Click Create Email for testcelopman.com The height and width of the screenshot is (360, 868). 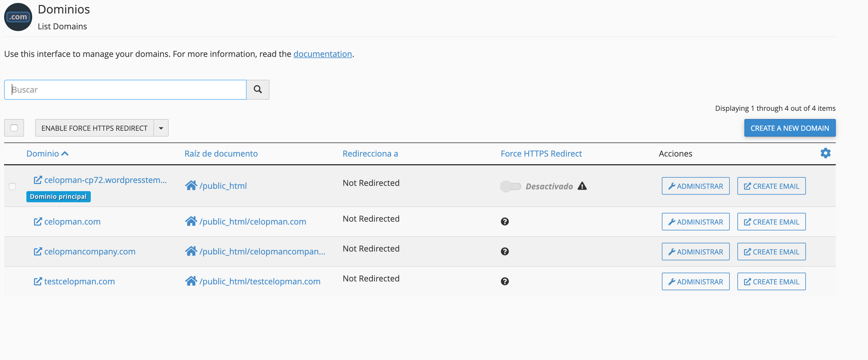(771, 281)
